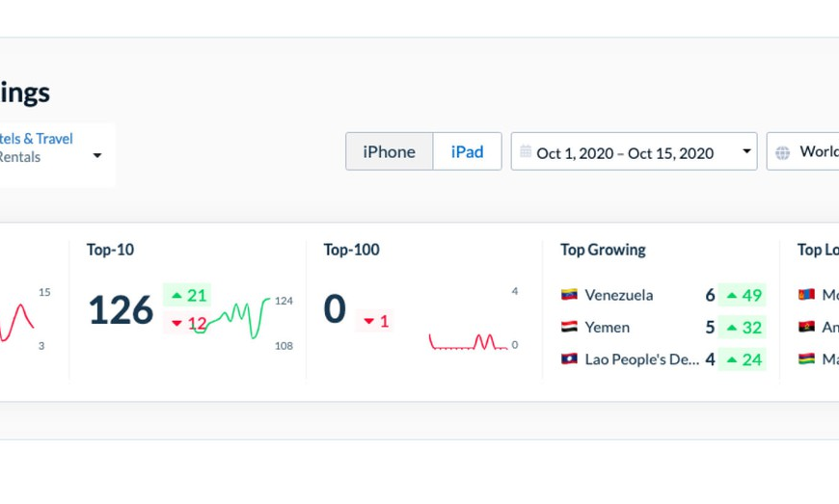Switch device toggle to iPad
The height and width of the screenshot is (504, 839).
467,151
